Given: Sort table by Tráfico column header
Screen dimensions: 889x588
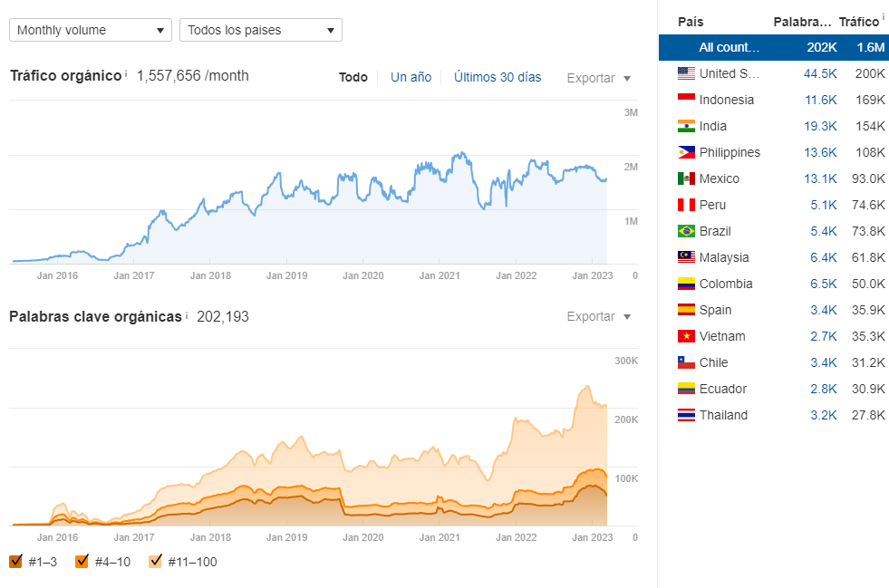Looking at the screenshot, I should pyautogui.click(x=858, y=22).
